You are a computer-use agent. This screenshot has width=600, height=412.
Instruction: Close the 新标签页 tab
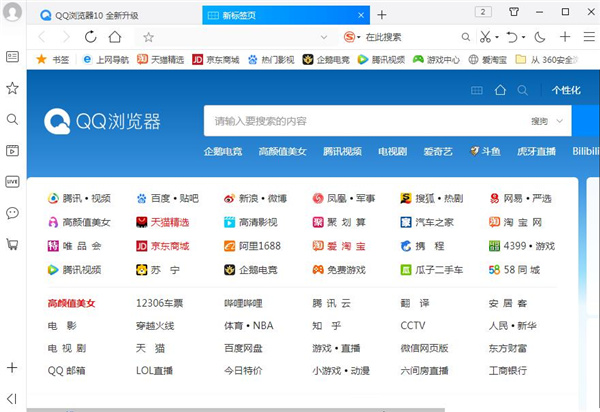(361, 15)
